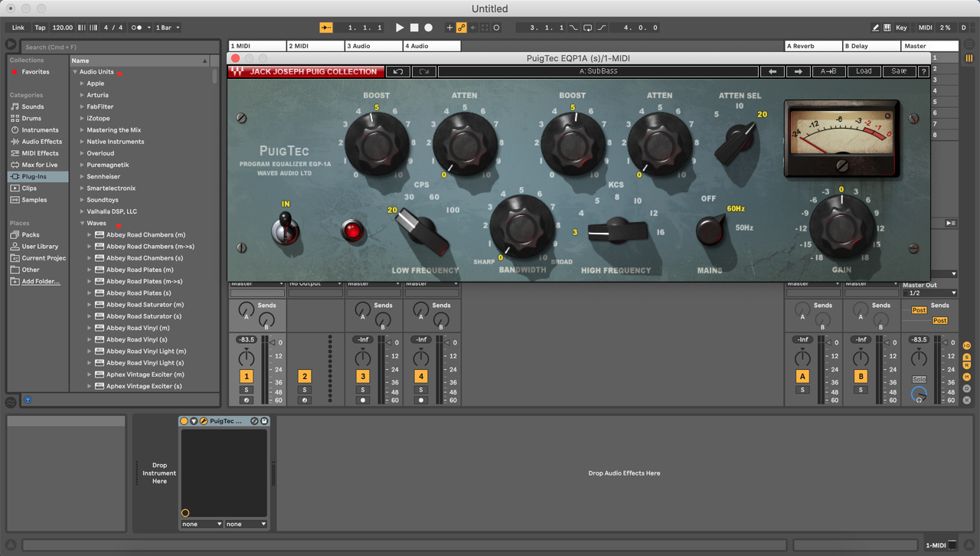Select the Audio Effects category
The image size is (980, 556).
pos(41,142)
